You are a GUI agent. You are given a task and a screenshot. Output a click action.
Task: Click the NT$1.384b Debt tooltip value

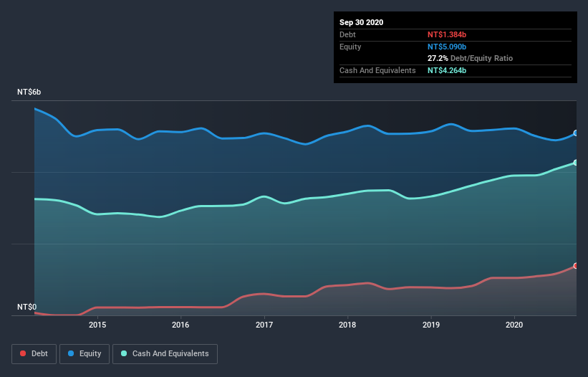447,34
